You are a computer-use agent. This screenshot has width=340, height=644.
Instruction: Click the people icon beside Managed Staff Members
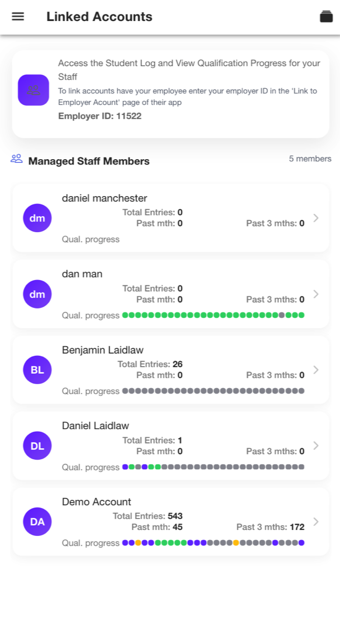(x=17, y=159)
